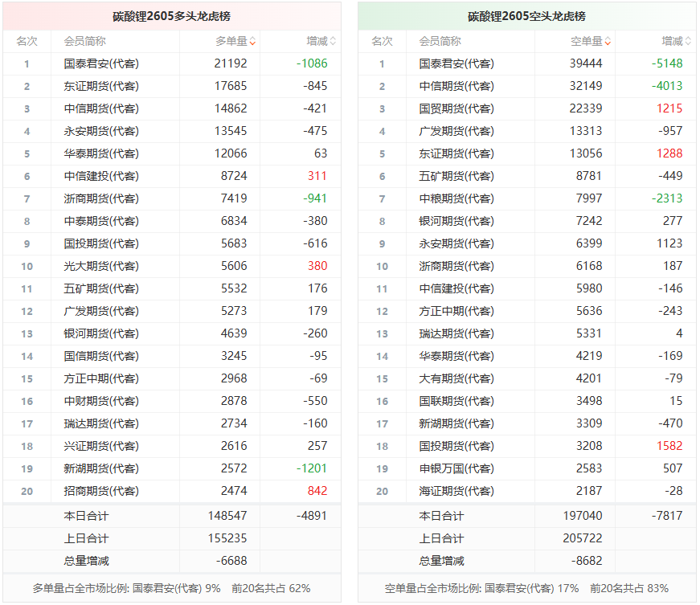Image resolution: width=700 pixels, height=605 pixels.
Task: Select 中粮期货(代客) in short ranking
Action: point(456,198)
